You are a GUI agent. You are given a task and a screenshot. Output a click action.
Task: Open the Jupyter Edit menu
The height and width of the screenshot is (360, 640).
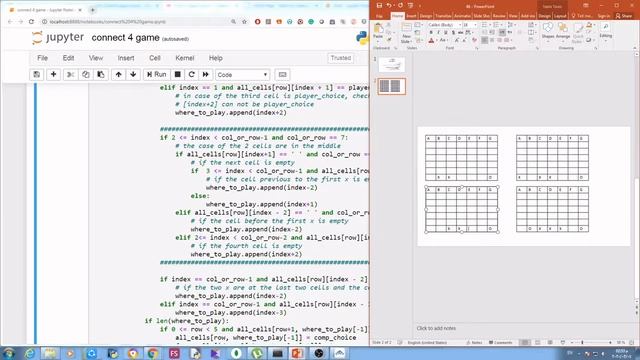68,58
